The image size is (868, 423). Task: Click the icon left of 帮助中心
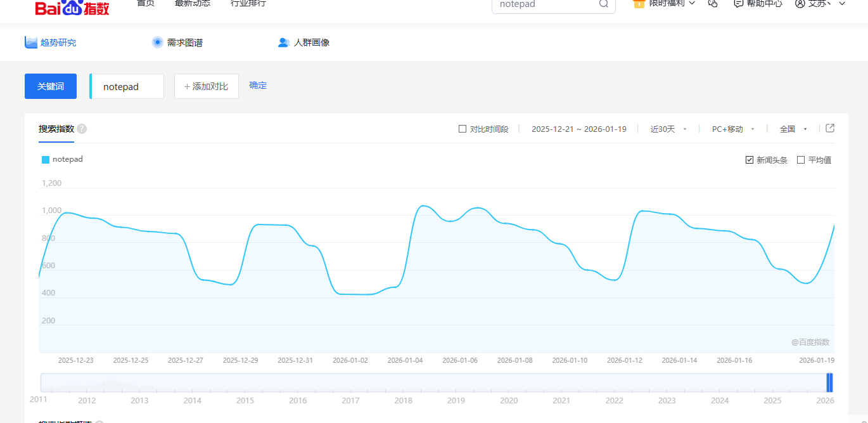click(713, 4)
